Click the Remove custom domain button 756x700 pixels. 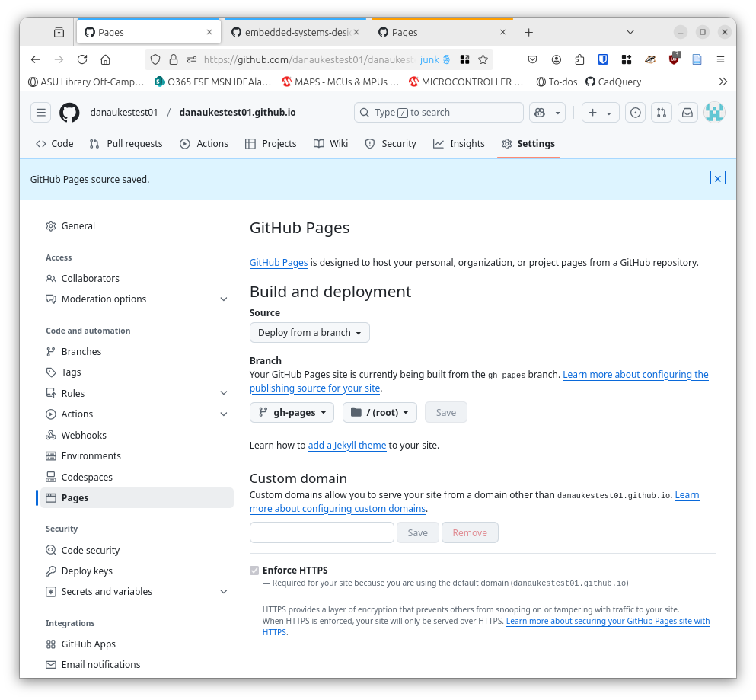coord(470,533)
